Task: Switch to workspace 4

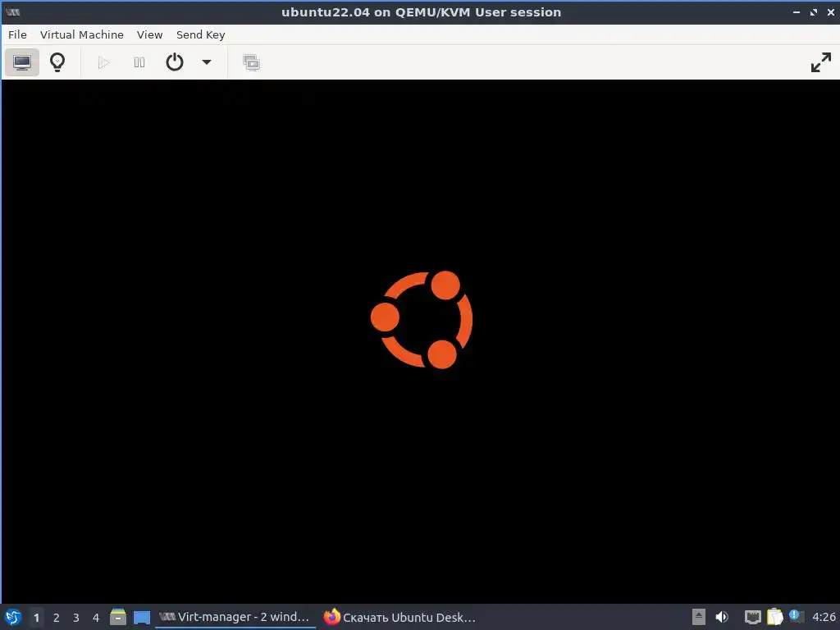Action: (96, 618)
